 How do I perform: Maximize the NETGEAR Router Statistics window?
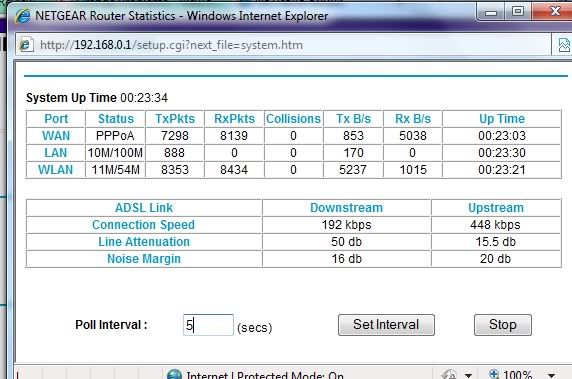coord(518,12)
